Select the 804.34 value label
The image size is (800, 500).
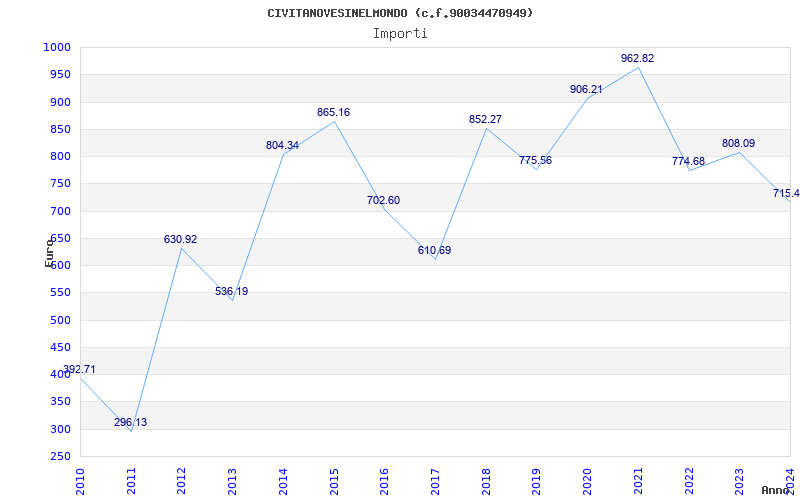click(x=282, y=145)
